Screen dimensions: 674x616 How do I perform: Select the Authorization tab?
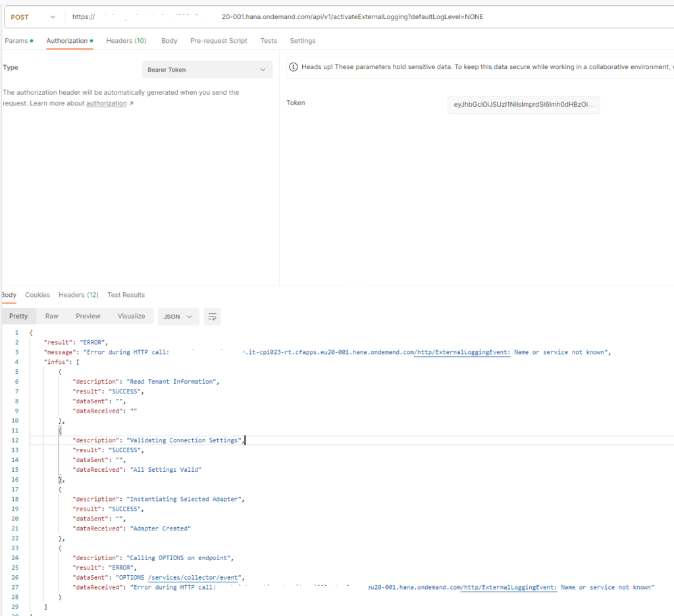[x=68, y=41]
